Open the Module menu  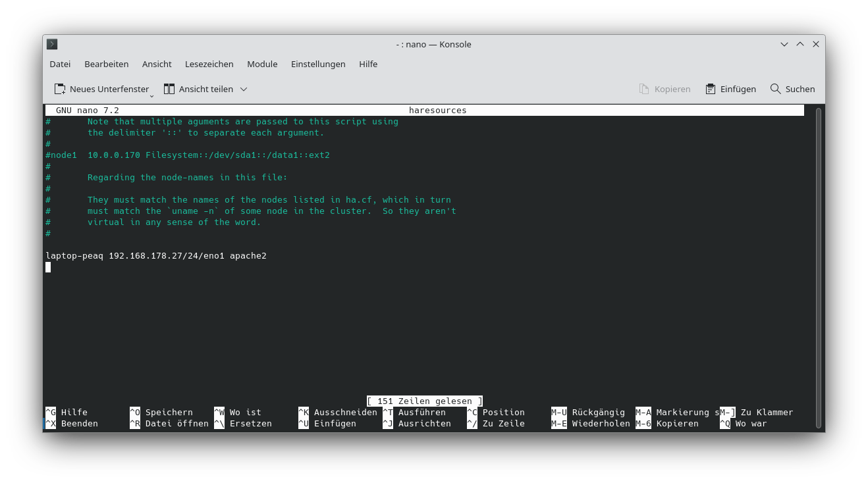pos(262,64)
